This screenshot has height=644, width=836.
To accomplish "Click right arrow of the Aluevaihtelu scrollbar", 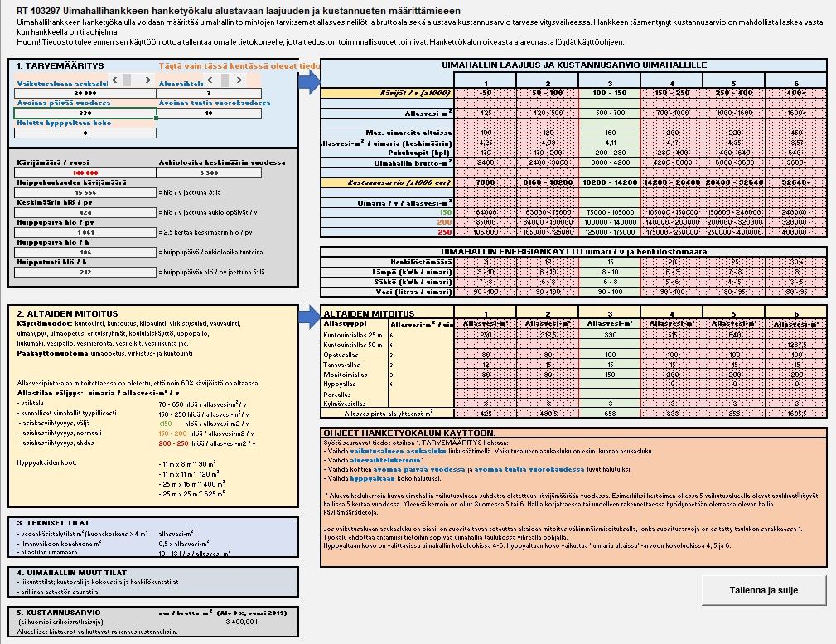I will [x=239, y=80].
